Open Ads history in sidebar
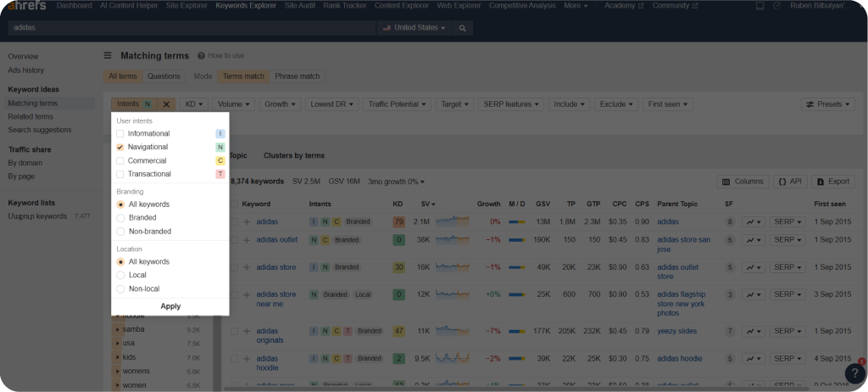This screenshot has width=868, height=392. coord(26,70)
